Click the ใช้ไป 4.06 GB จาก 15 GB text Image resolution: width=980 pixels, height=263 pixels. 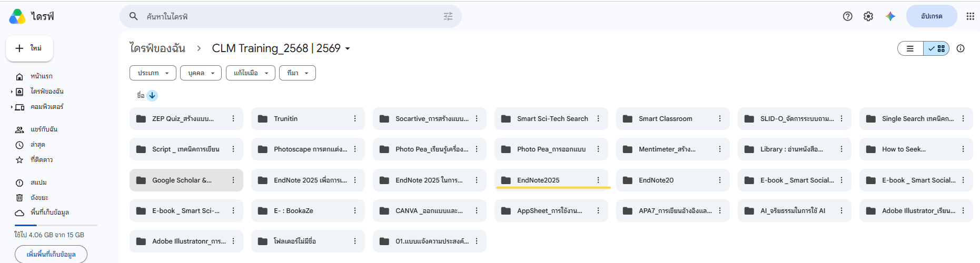(49, 235)
